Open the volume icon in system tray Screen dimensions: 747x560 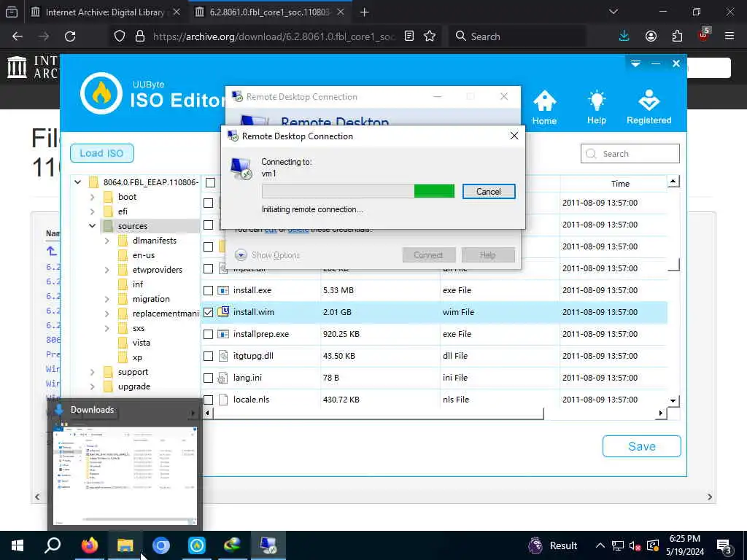[634, 545]
